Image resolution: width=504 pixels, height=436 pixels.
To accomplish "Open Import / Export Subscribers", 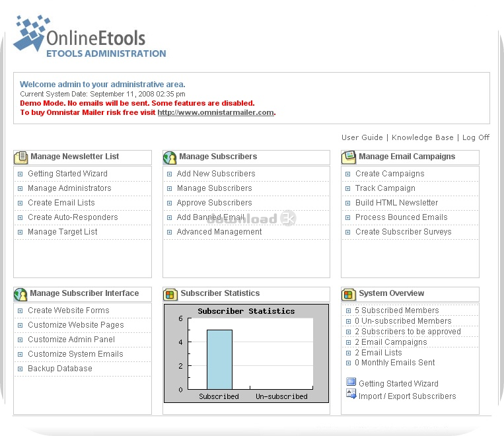I will (x=408, y=396).
